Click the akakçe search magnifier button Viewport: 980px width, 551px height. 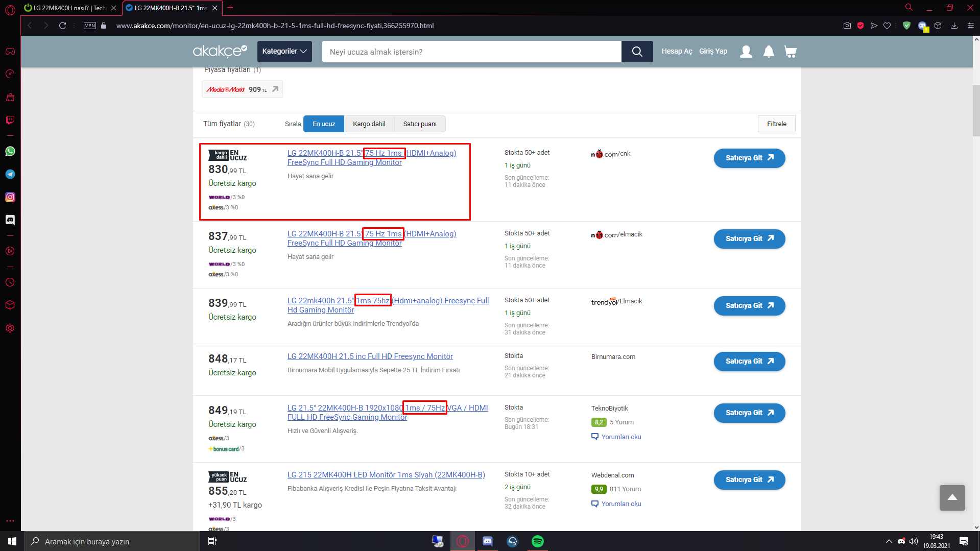[x=637, y=52]
